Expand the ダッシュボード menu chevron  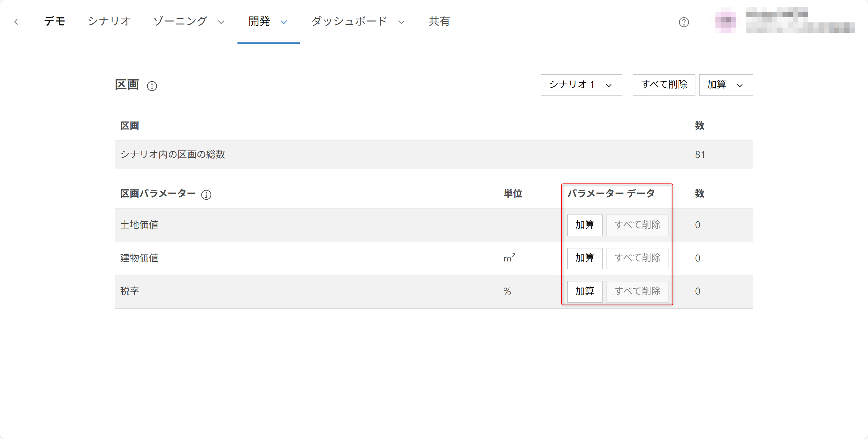click(x=401, y=22)
